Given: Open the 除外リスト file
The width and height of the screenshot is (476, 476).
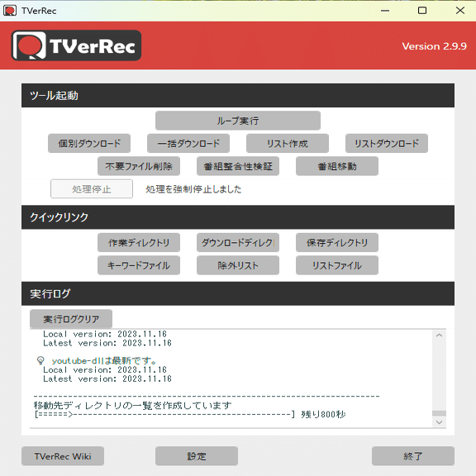Looking at the screenshot, I should (238, 265).
